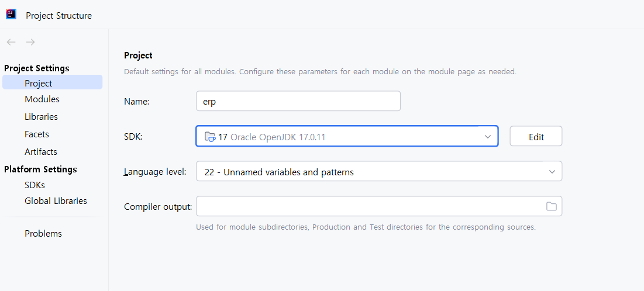Open SDKs under Platform Settings
This screenshot has height=291, width=644.
coord(35,185)
